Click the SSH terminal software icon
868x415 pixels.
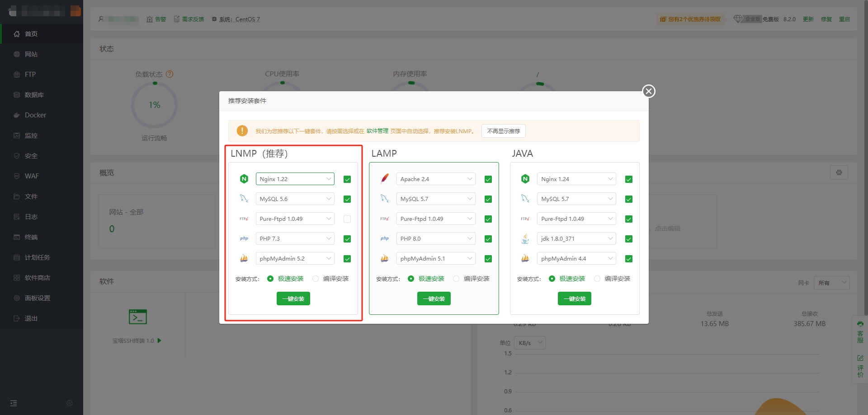[137, 317]
